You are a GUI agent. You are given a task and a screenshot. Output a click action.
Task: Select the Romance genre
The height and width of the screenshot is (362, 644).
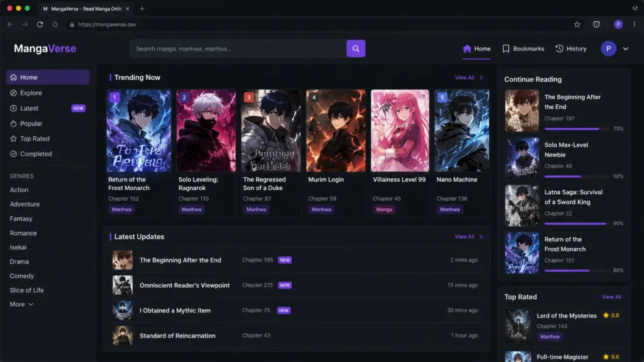(23, 233)
